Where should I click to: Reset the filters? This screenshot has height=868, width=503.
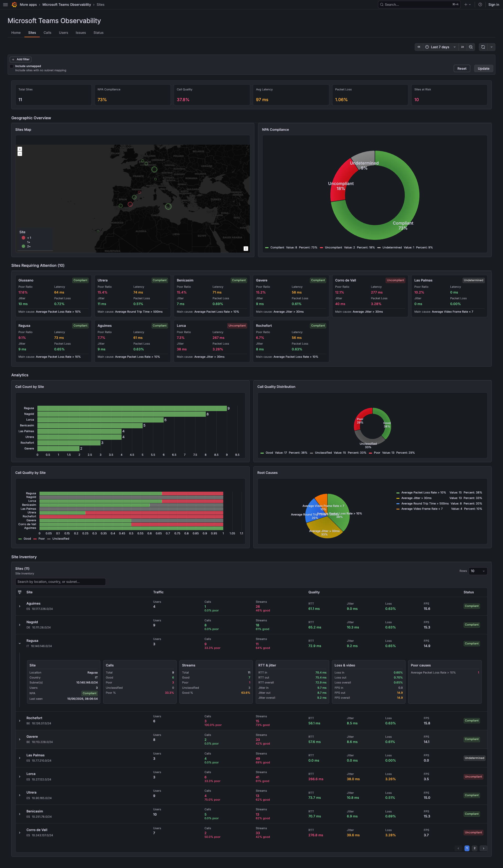pos(462,69)
